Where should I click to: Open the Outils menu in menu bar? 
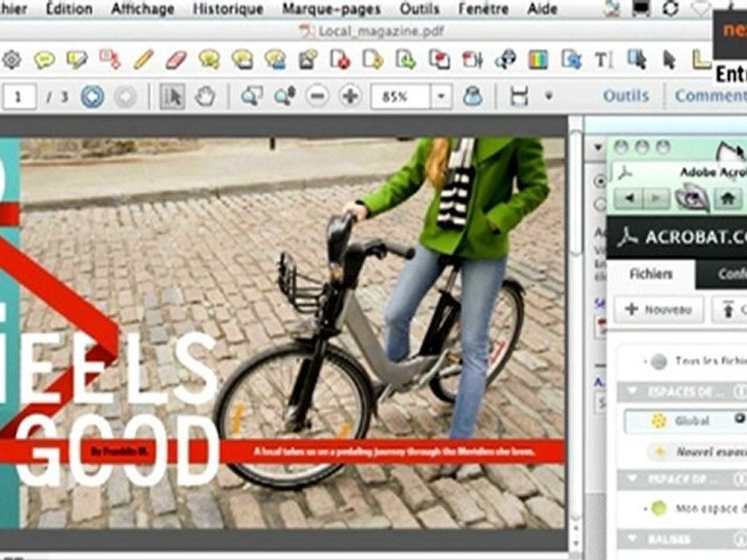tap(419, 9)
